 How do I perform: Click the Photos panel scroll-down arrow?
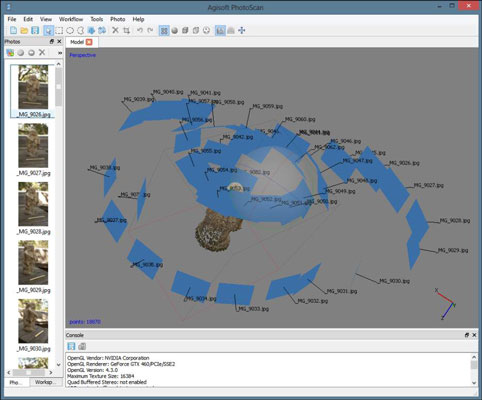pyautogui.click(x=59, y=365)
